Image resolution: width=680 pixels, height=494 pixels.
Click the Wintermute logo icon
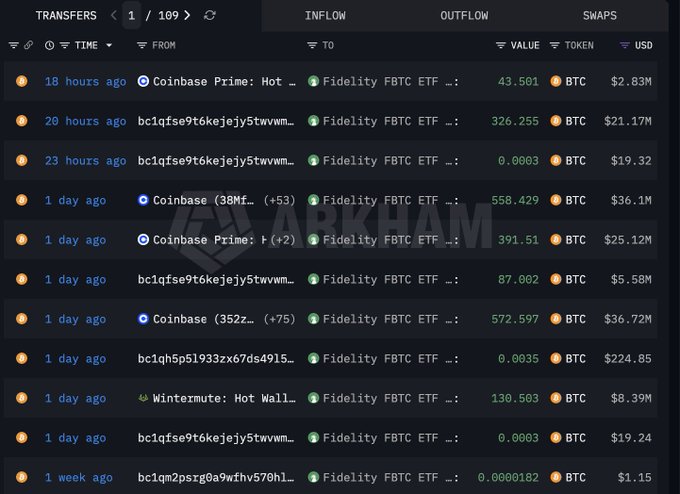(x=143, y=398)
